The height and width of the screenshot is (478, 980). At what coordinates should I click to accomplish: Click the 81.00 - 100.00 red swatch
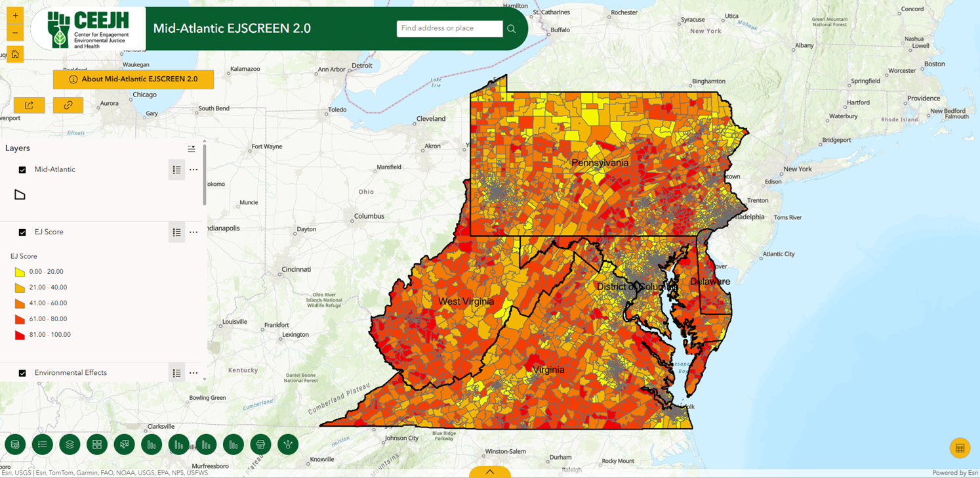tap(20, 335)
